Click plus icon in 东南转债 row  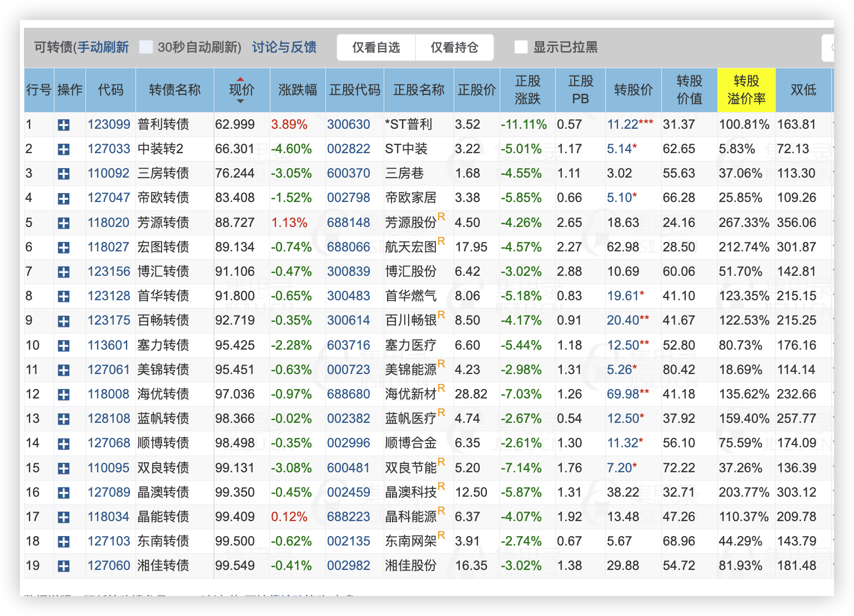pos(64,542)
